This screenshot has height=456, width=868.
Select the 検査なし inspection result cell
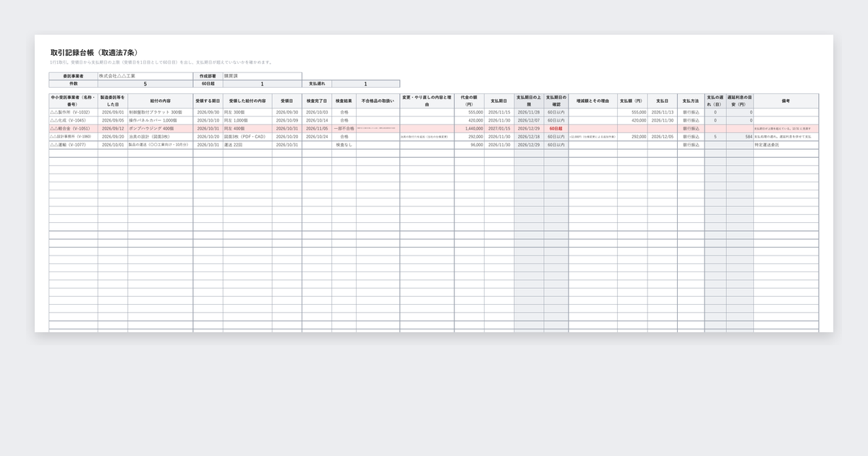click(x=344, y=145)
